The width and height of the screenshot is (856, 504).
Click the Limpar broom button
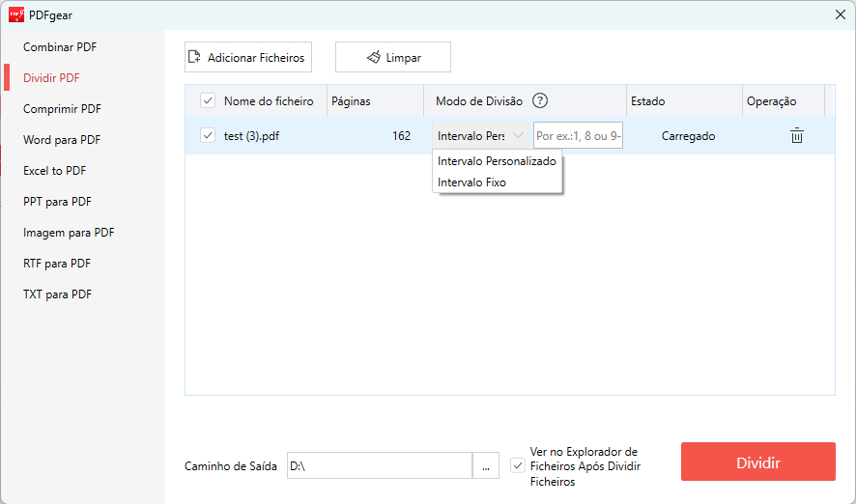pyautogui.click(x=392, y=57)
